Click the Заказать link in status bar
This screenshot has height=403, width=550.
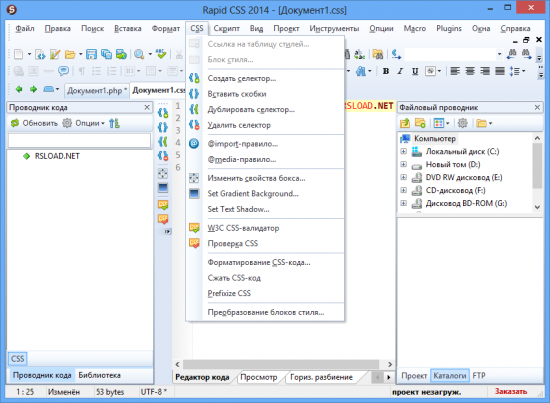[x=511, y=391]
